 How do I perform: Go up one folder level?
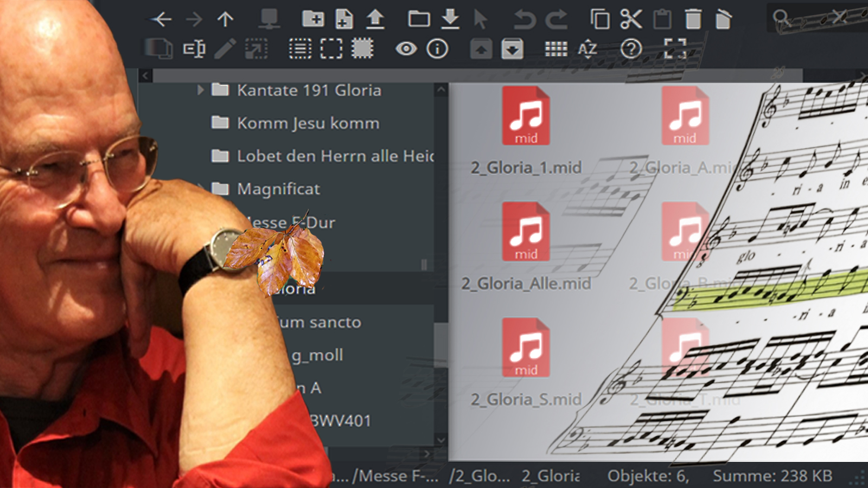(225, 20)
